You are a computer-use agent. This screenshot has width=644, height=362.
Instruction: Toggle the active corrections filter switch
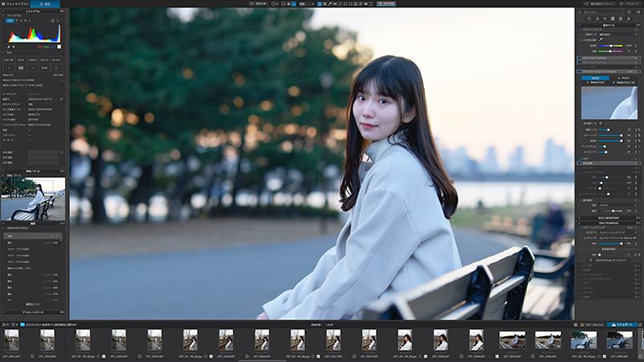(638, 12)
